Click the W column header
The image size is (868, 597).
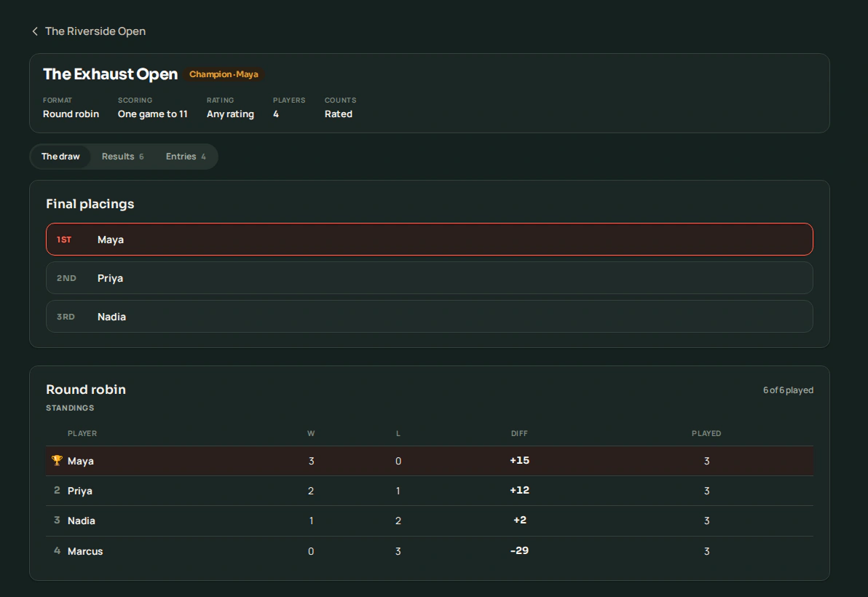311,433
